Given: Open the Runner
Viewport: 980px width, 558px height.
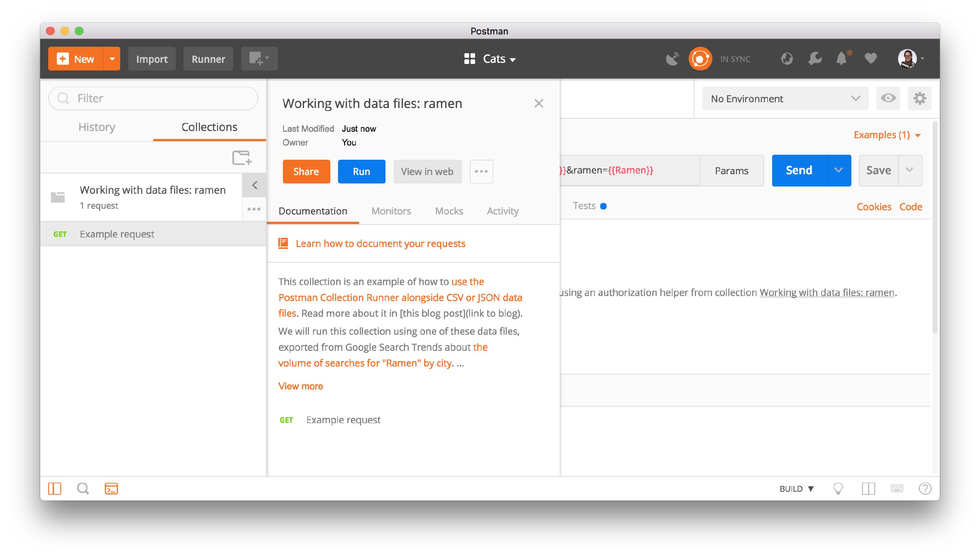Looking at the screenshot, I should click(208, 59).
